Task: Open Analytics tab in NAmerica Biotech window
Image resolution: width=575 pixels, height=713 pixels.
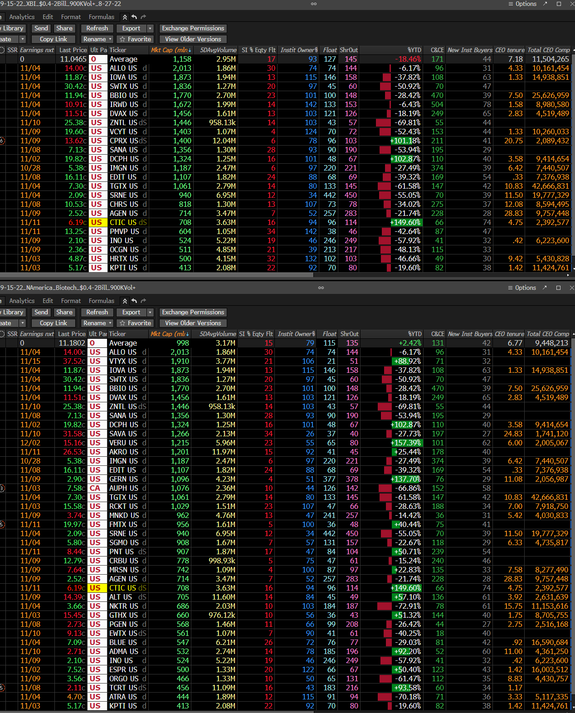Action: click(22, 301)
